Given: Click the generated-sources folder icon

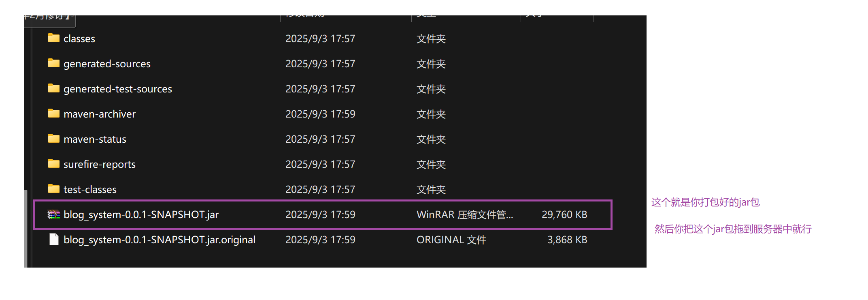Looking at the screenshot, I should pos(54,63).
